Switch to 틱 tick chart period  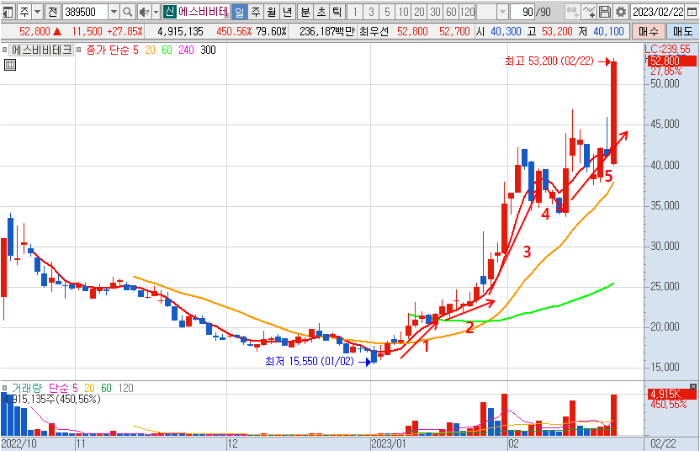[x=337, y=12]
